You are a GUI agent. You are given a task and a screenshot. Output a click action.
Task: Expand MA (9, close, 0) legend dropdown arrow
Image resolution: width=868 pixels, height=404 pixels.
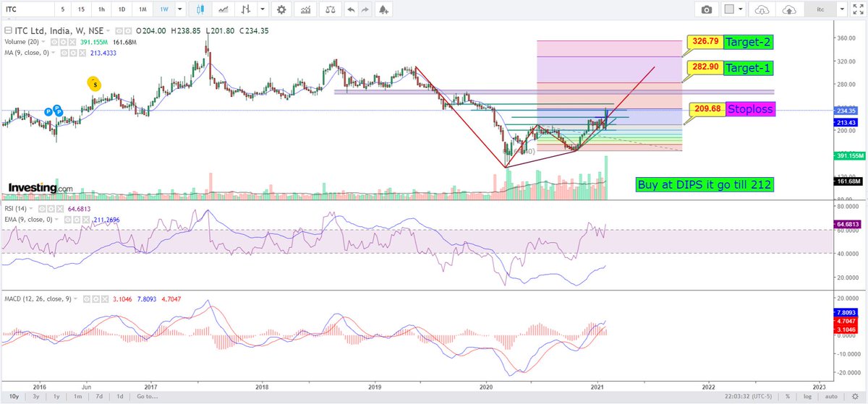[x=53, y=53]
